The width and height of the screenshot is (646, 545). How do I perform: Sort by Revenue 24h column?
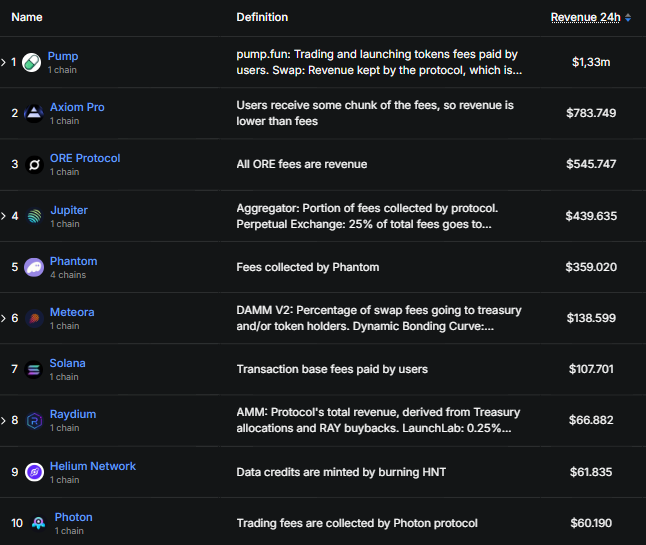click(590, 17)
